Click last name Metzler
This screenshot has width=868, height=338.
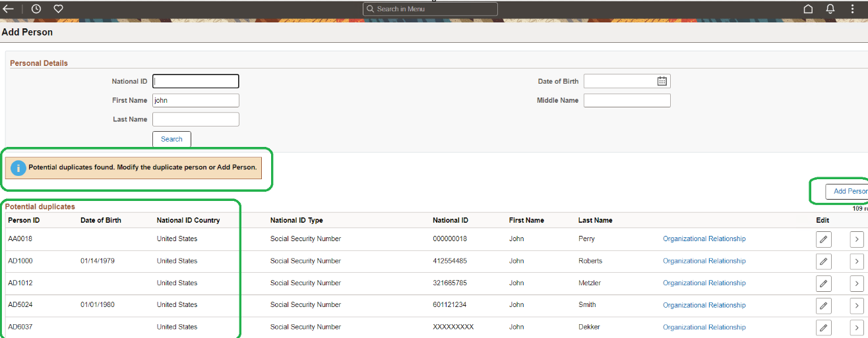[x=590, y=283]
